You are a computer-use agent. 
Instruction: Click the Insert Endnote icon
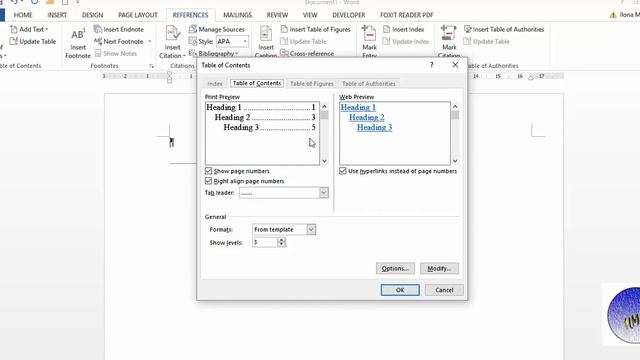98,29
